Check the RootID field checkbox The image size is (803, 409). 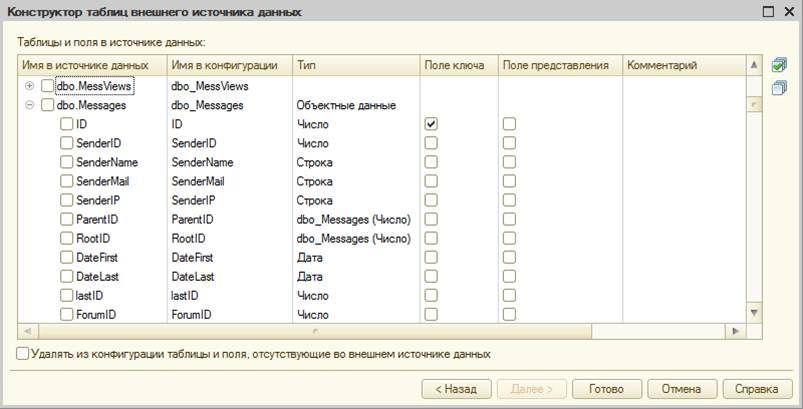point(67,239)
